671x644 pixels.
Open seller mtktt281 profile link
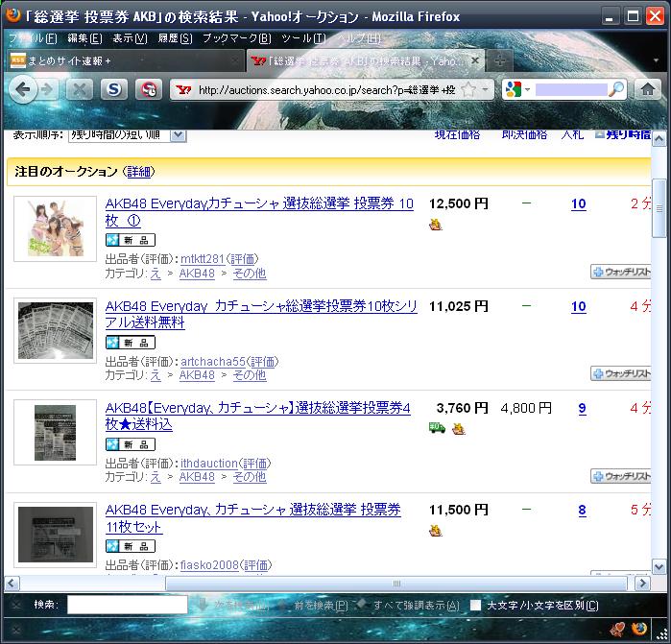[x=203, y=259]
